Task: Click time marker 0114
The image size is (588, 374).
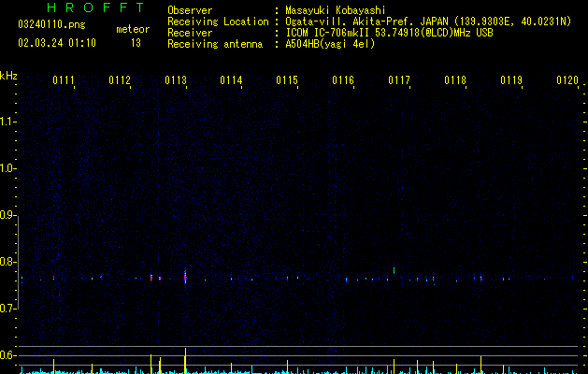Action: coord(231,80)
